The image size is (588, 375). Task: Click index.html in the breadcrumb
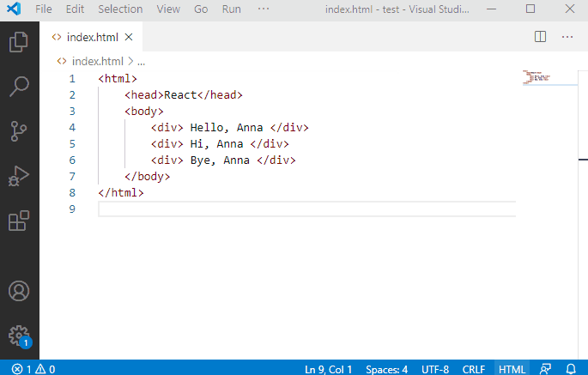98,61
